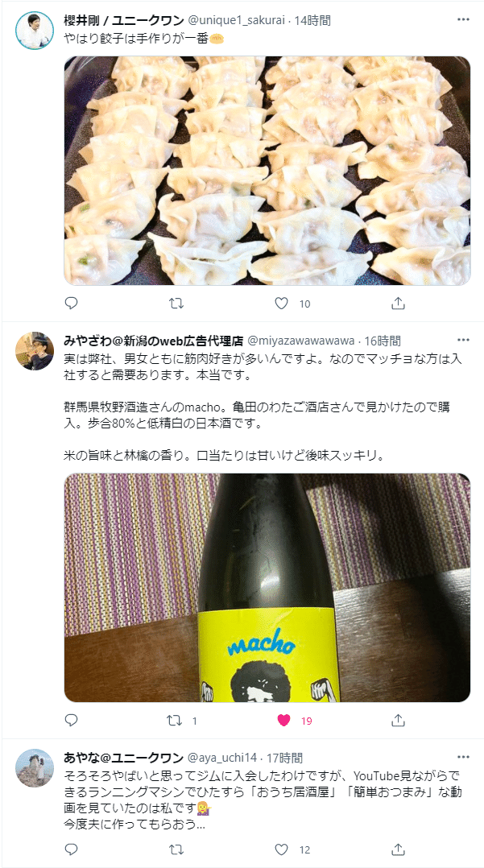Like the gyoza tweet with 10 likes
This screenshot has width=484, height=868.
click(282, 304)
